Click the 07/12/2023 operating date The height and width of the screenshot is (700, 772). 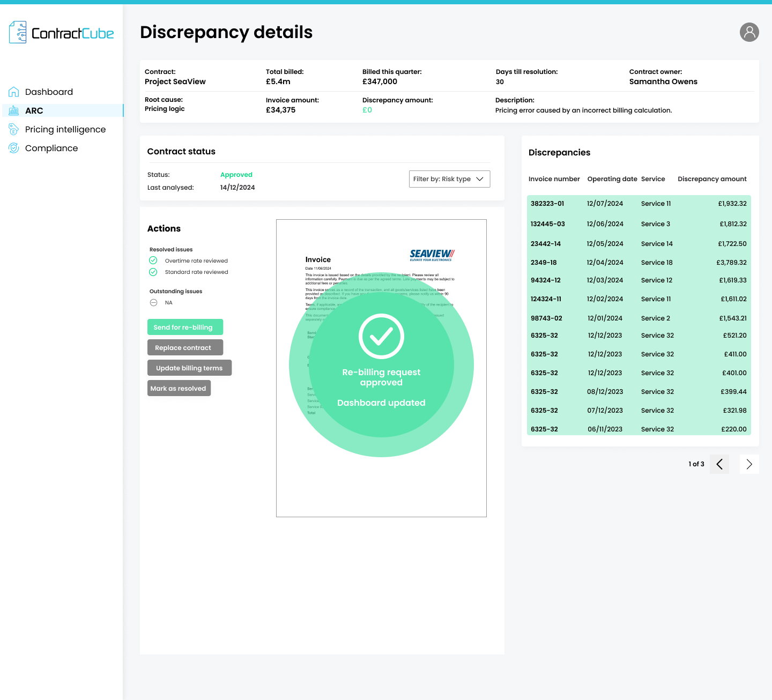pyautogui.click(x=605, y=411)
